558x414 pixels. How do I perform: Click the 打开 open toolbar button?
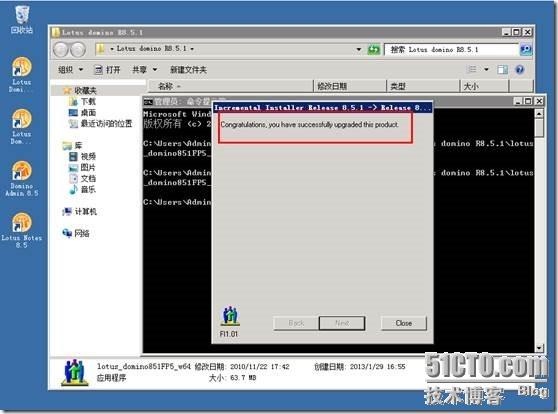coord(107,70)
